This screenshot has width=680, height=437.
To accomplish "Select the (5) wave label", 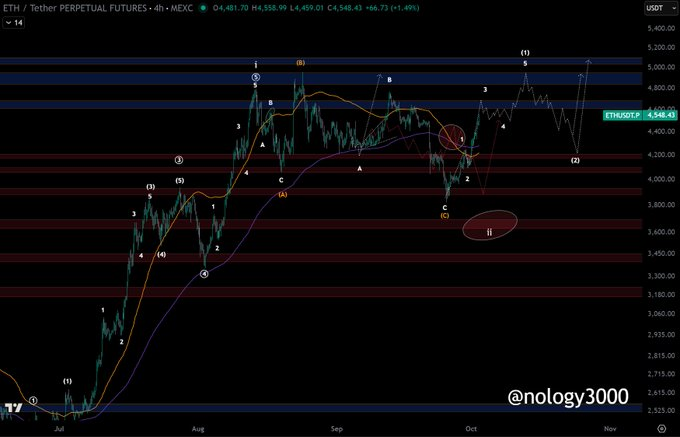I will click(x=180, y=180).
